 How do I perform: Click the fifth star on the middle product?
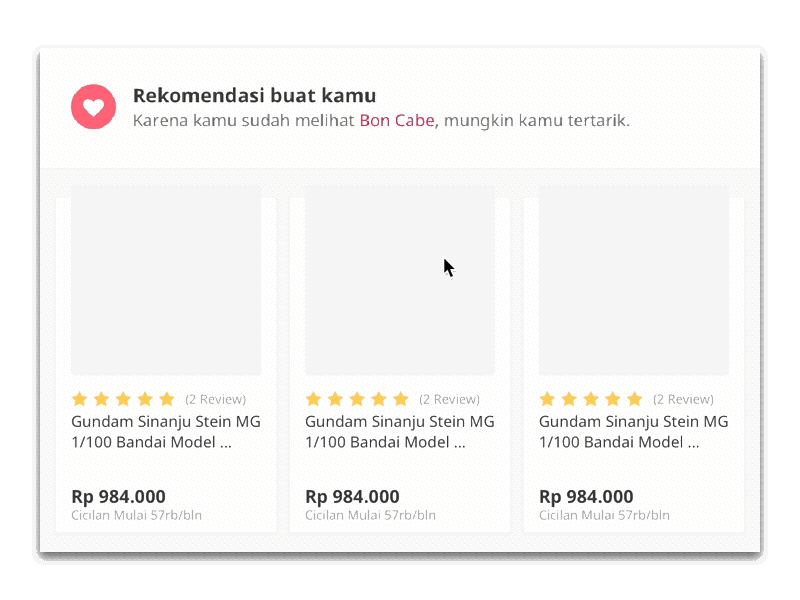point(402,398)
